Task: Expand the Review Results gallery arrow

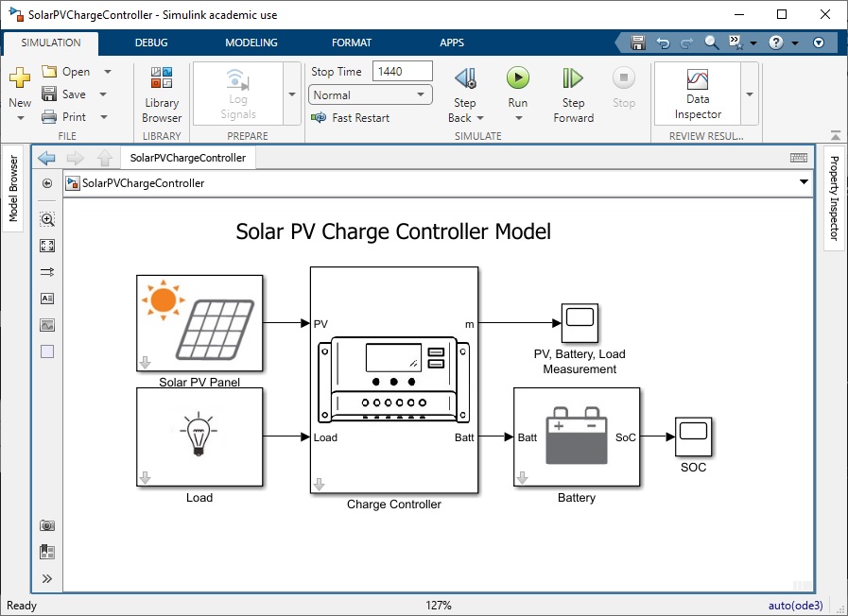Action: point(750,94)
